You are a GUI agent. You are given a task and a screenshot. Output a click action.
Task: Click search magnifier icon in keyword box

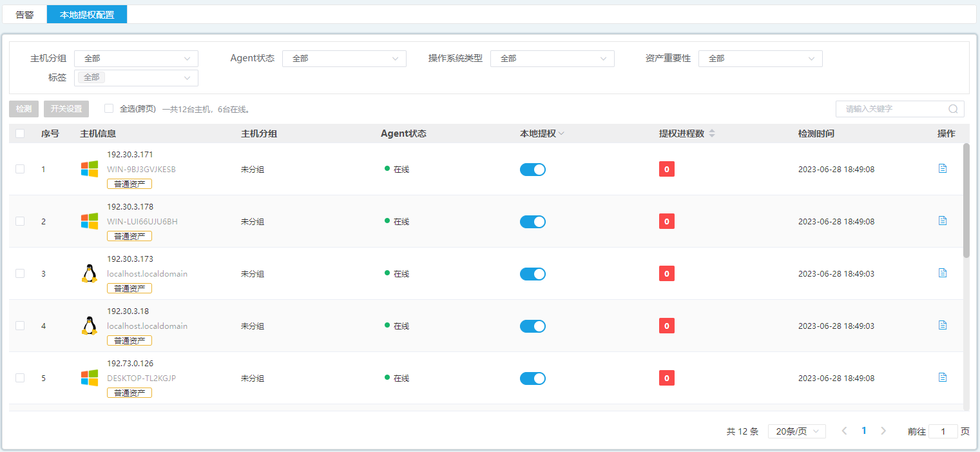(x=953, y=109)
